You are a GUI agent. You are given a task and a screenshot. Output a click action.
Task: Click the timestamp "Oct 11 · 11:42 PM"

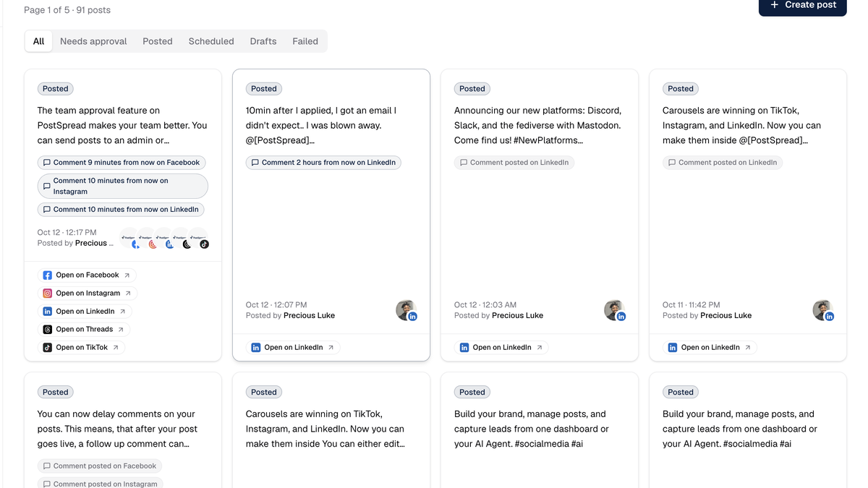pyautogui.click(x=692, y=305)
